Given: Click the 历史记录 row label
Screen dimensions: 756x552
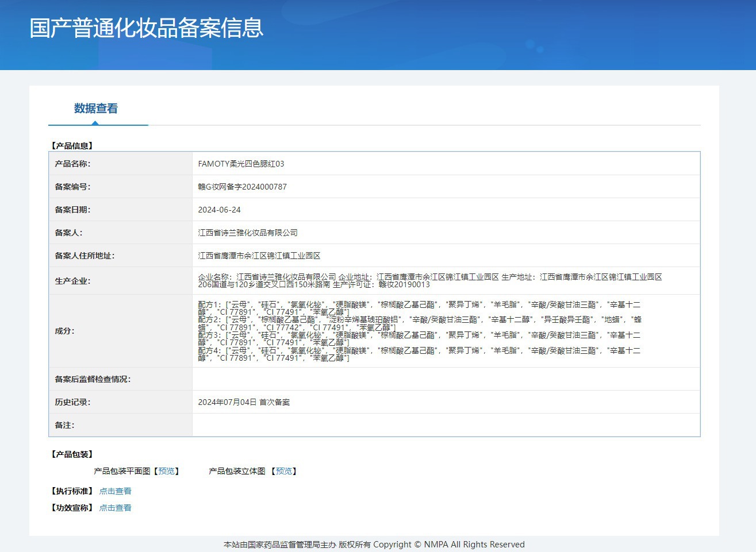Looking at the screenshot, I should tap(72, 402).
